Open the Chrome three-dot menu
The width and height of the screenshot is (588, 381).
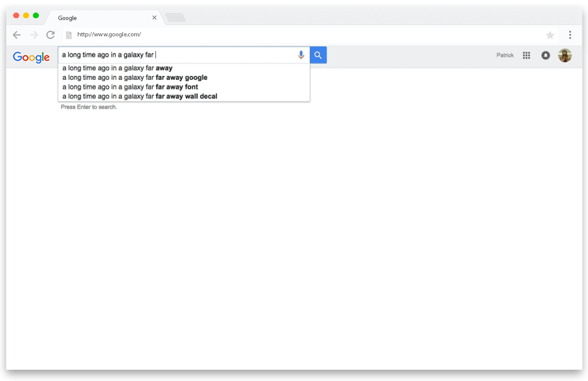(x=570, y=35)
